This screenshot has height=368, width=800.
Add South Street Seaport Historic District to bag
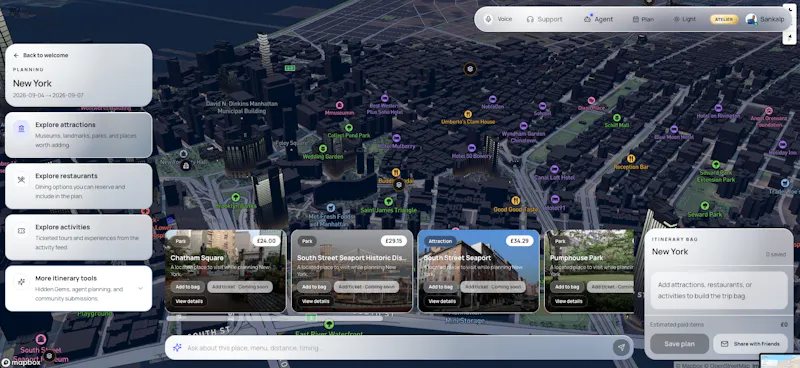pyautogui.click(x=313, y=287)
